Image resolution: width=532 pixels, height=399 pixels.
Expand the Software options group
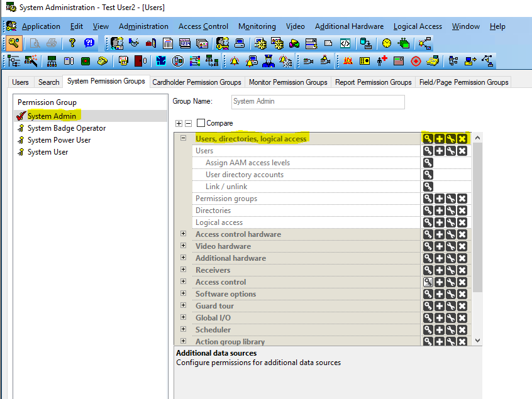coord(183,293)
